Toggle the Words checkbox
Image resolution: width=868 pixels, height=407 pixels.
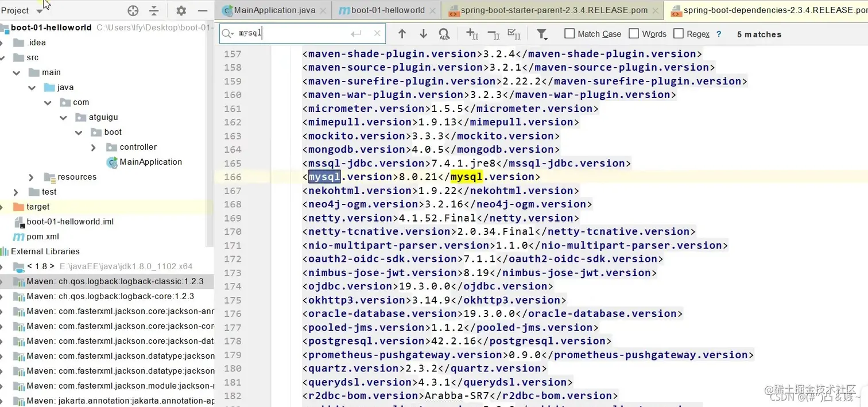[x=634, y=34]
